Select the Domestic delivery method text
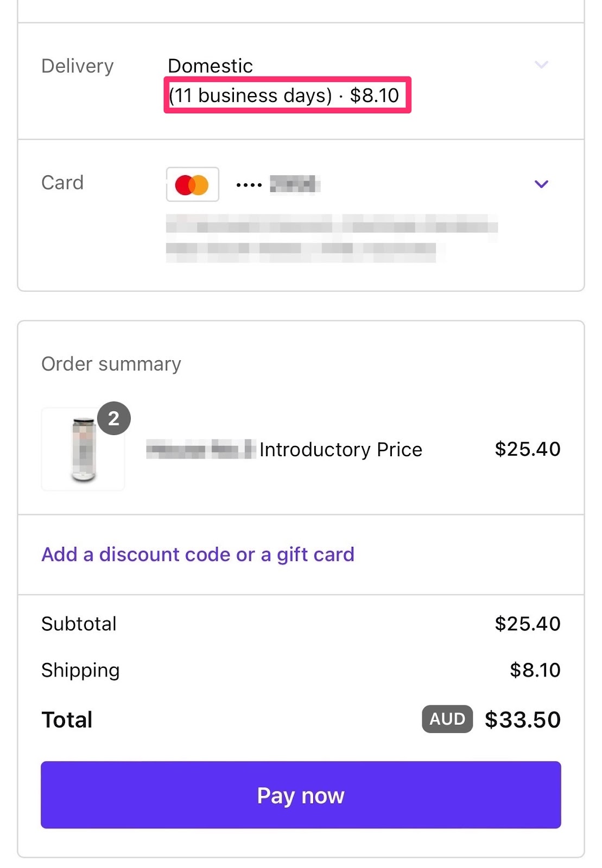The width and height of the screenshot is (602, 868). point(210,66)
